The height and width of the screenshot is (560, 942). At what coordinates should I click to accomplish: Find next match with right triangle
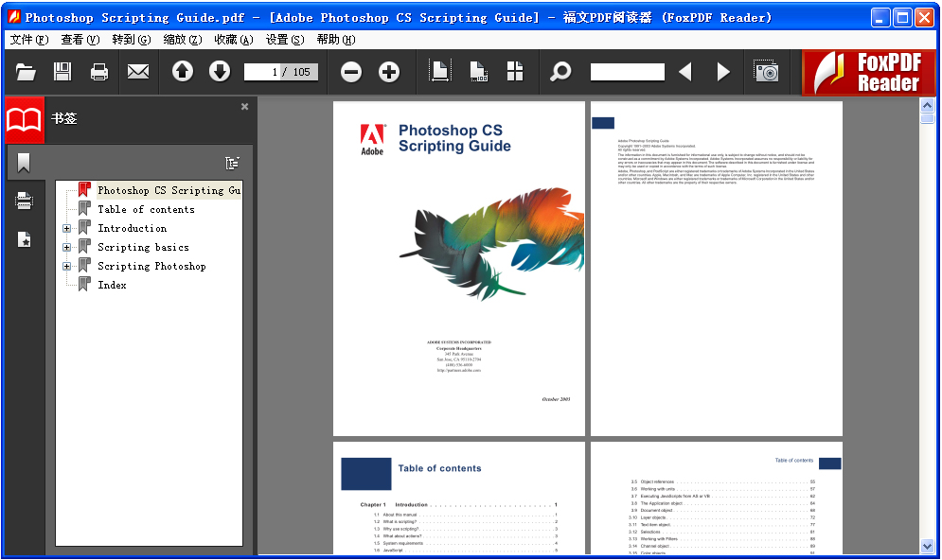pyautogui.click(x=723, y=72)
